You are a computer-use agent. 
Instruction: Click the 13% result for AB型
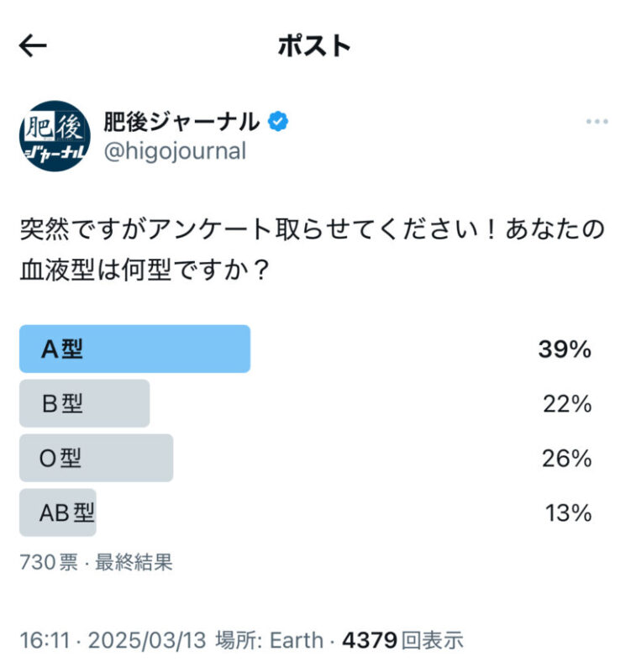tap(569, 513)
